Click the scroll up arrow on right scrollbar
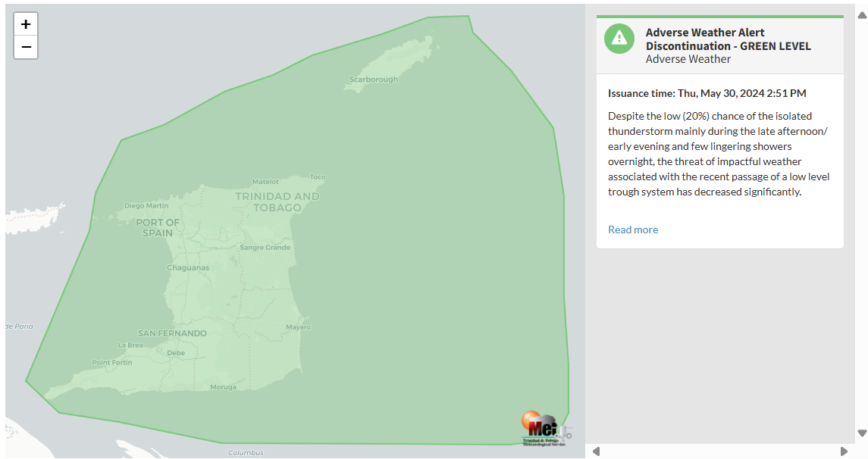Screen dimensions: 868x459 coord(861,15)
